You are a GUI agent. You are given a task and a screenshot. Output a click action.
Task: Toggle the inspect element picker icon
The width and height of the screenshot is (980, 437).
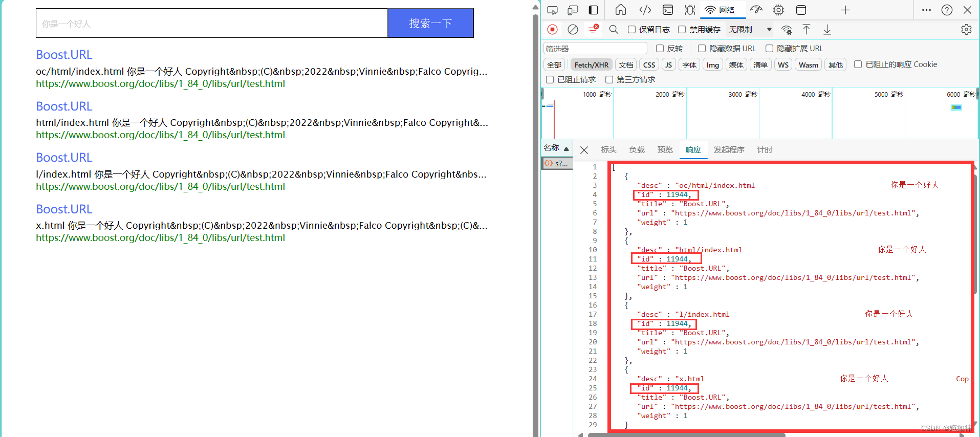click(x=552, y=10)
